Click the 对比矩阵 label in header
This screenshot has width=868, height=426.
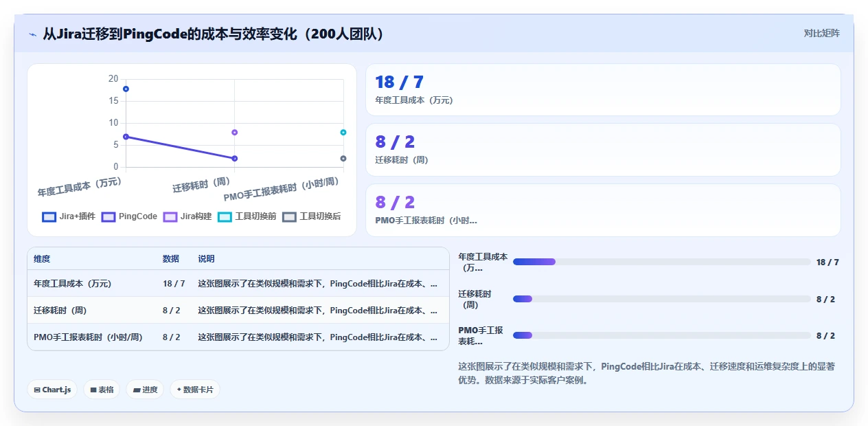[821, 33]
